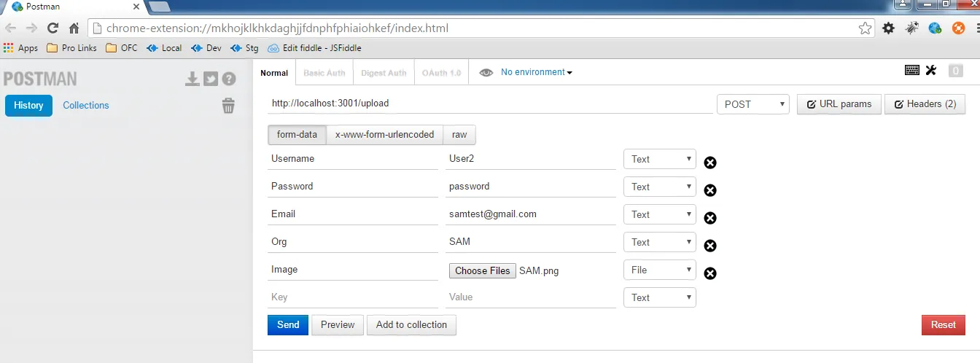The image size is (980, 363).
Task: Click Add to collection button
Action: 411,325
